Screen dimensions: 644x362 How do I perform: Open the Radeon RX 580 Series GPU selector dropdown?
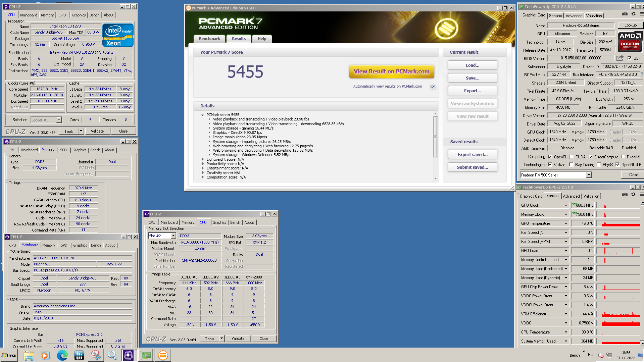click(589, 175)
